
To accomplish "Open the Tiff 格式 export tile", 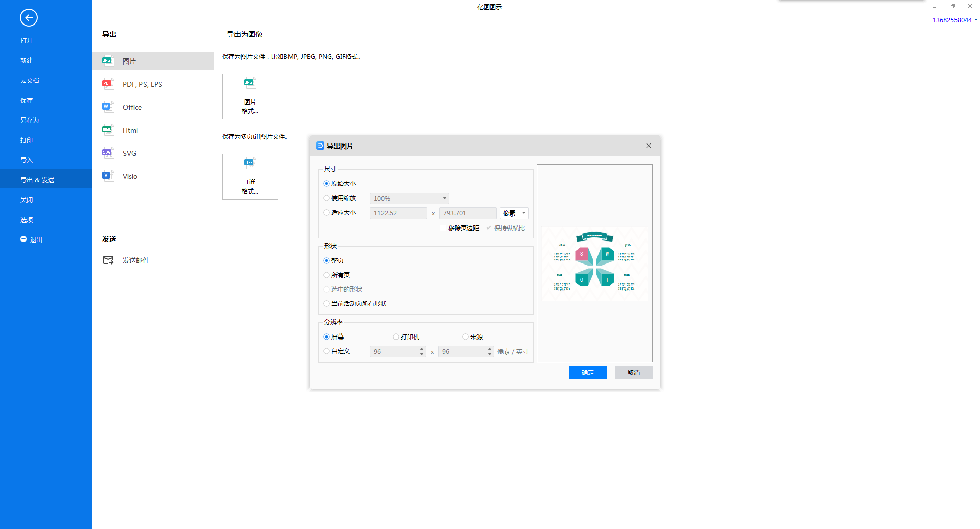I will point(250,177).
